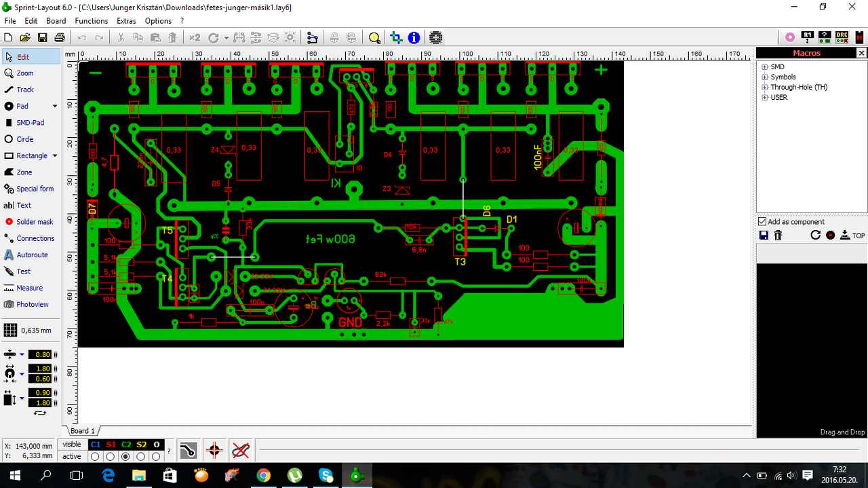Select the C2 active layer radio
Screen dimensions: 868x488
tap(126, 457)
